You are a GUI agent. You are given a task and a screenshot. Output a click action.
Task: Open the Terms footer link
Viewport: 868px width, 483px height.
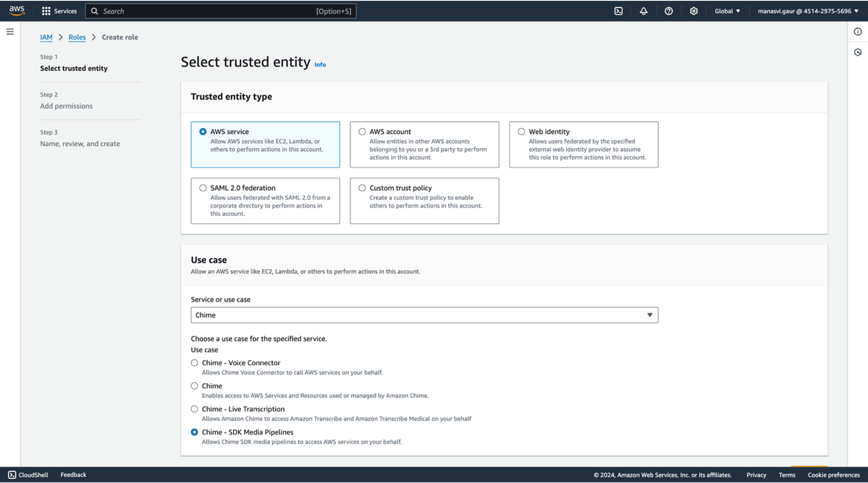(787, 475)
